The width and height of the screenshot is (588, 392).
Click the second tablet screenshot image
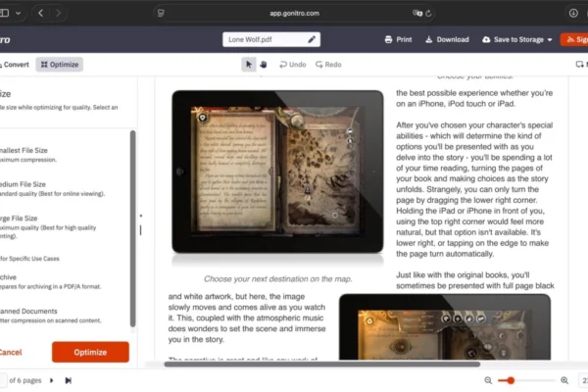(x=445, y=326)
